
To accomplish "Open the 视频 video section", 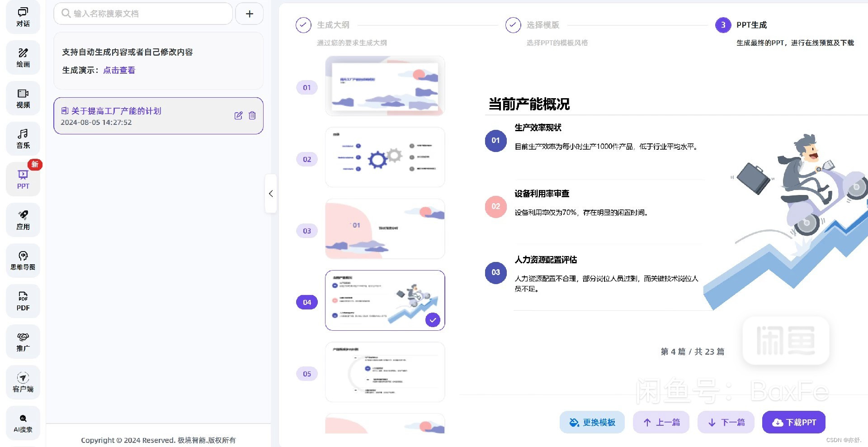I will click(x=23, y=98).
